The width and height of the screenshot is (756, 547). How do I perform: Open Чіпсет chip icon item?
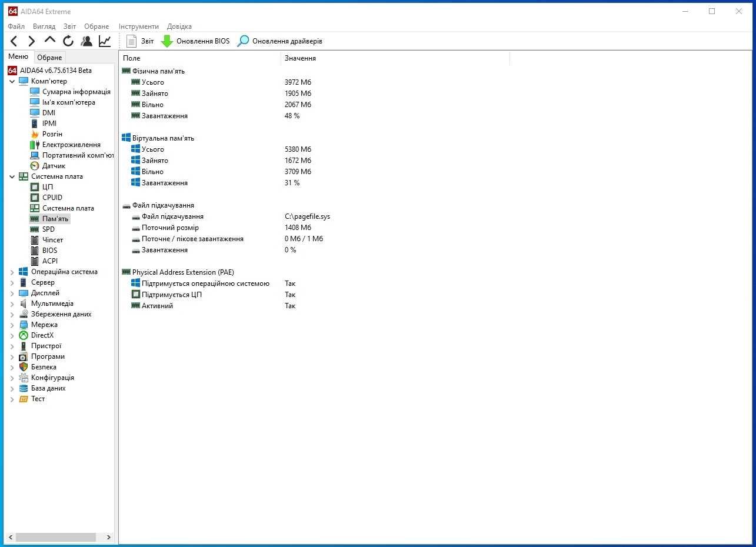tap(35, 240)
